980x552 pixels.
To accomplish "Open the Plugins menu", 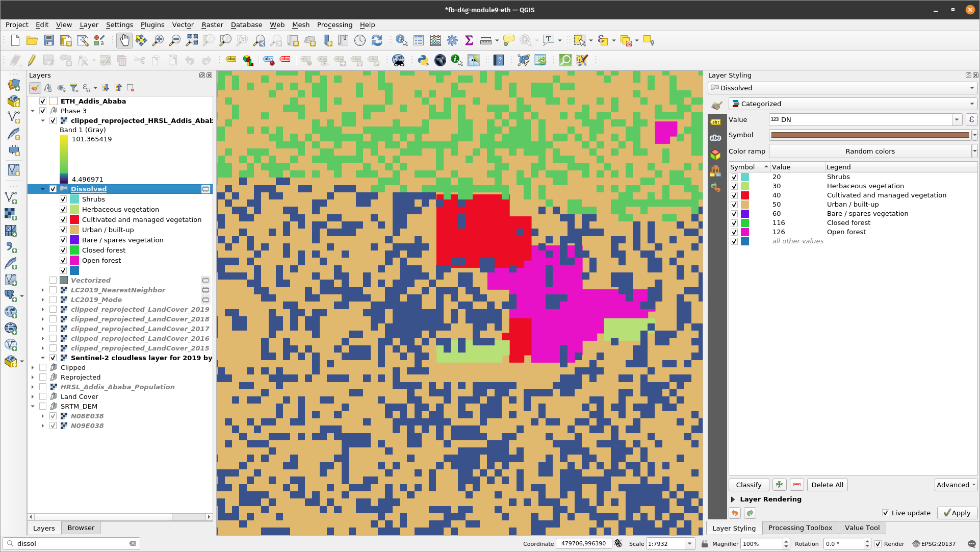I will [152, 24].
